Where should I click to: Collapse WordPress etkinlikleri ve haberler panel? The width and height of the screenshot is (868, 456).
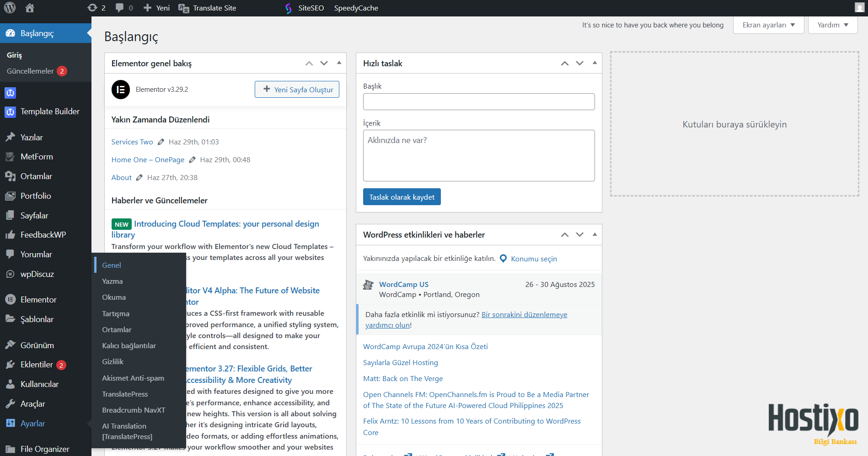[x=595, y=234]
